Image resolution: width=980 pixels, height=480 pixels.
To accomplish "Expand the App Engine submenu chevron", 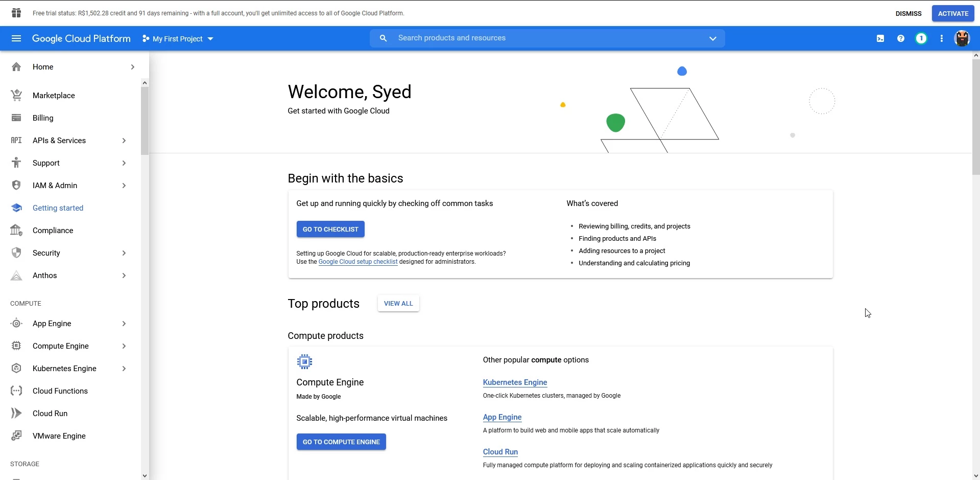I will (x=124, y=324).
